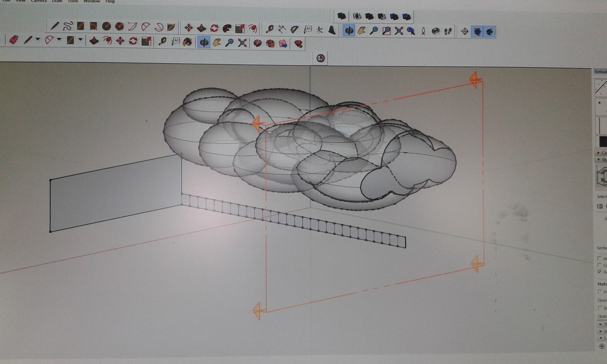
Task: Activate the Tape Measure tool in top row
Action: [x=269, y=29]
